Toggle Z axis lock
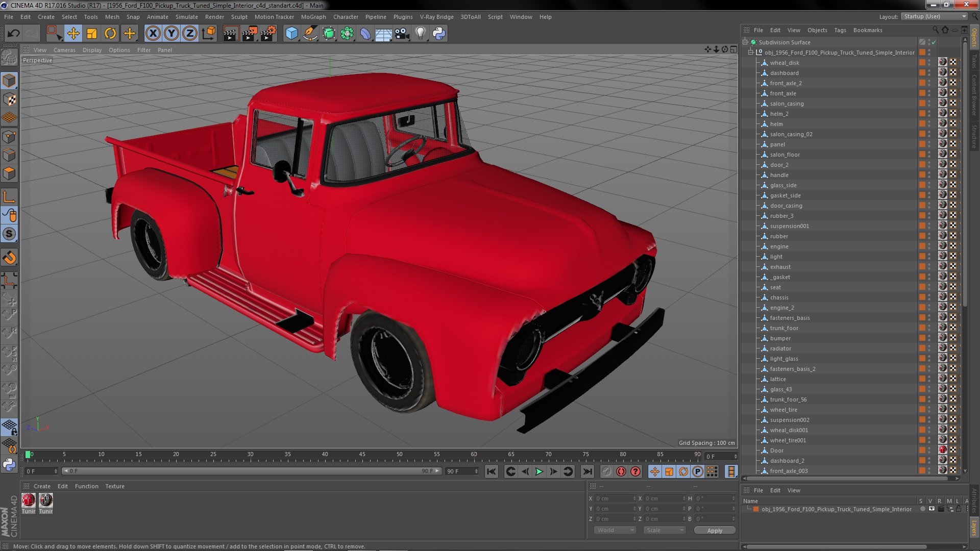This screenshot has width=980, height=551. tap(190, 34)
